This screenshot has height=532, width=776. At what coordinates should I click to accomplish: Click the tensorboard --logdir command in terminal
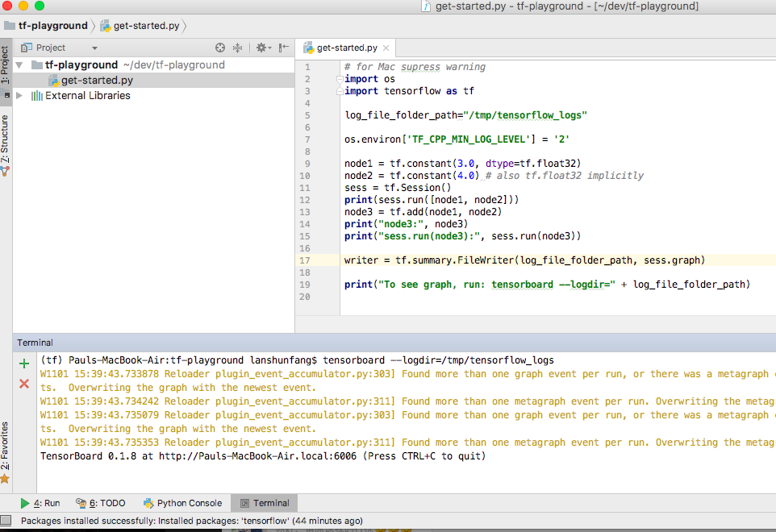(439, 360)
